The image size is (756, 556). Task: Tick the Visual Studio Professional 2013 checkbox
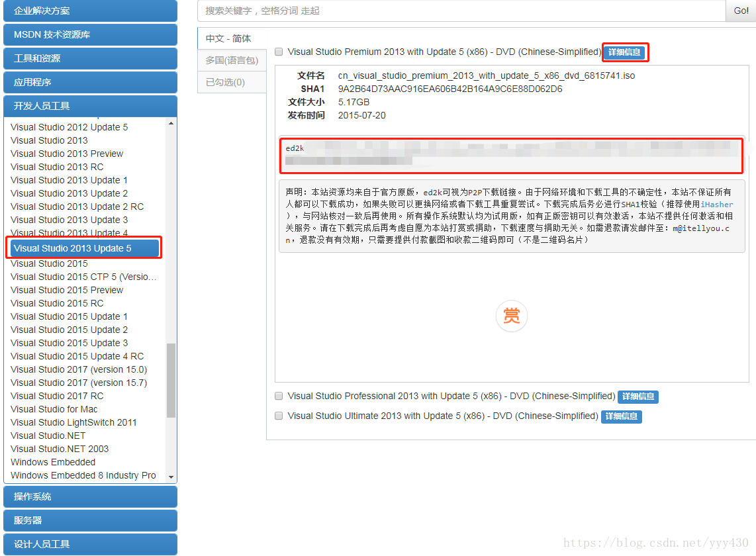(279, 396)
